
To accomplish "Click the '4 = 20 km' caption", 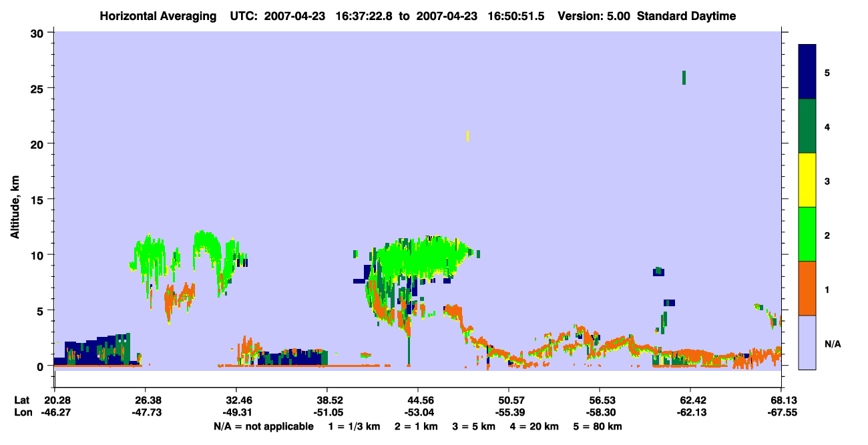I will [534, 426].
